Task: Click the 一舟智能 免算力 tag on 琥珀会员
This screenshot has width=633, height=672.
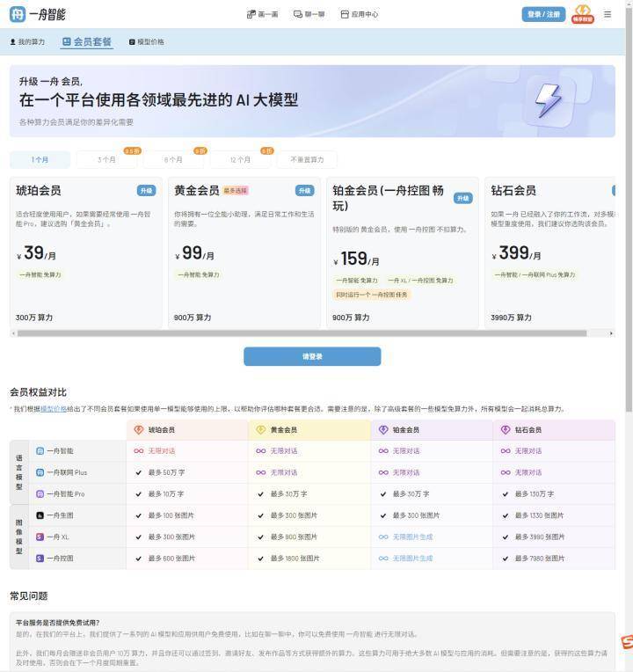Action: pos(40,274)
